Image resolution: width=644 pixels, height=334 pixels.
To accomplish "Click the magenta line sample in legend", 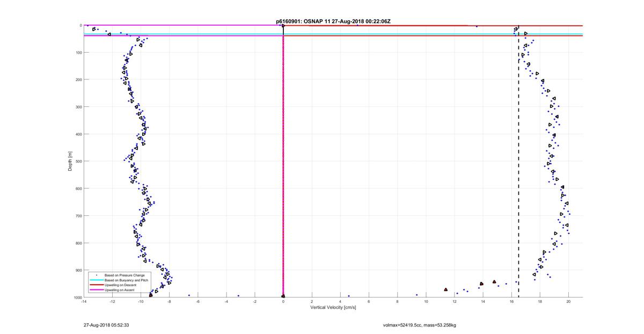I will [x=96, y=290].
